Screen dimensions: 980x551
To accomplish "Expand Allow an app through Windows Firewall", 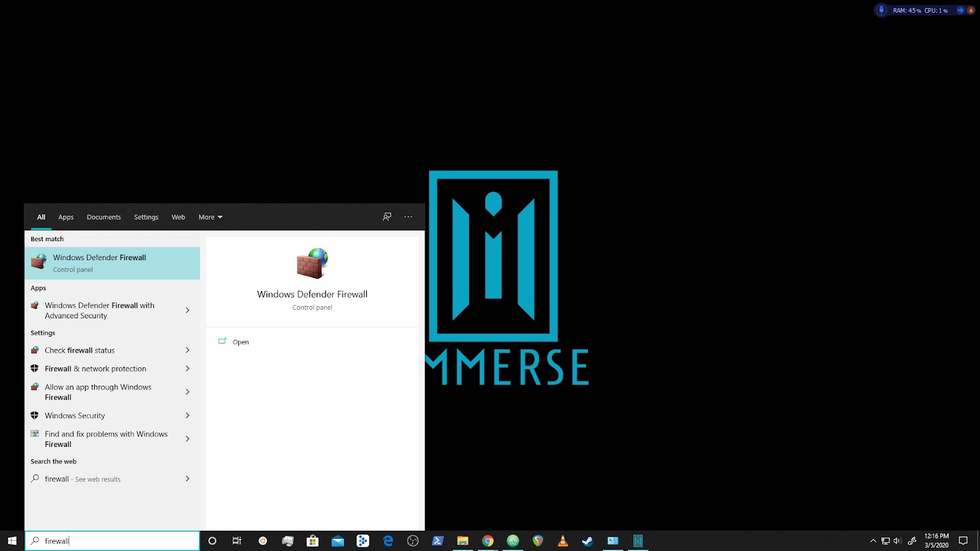I will tap(187, 392).
